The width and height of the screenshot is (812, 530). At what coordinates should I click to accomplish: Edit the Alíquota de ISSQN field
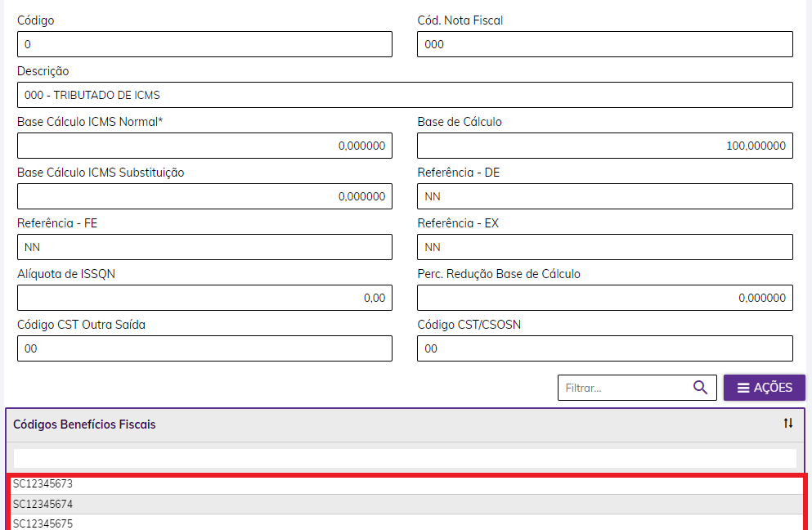pyautogui.click(x=204, y=298)
